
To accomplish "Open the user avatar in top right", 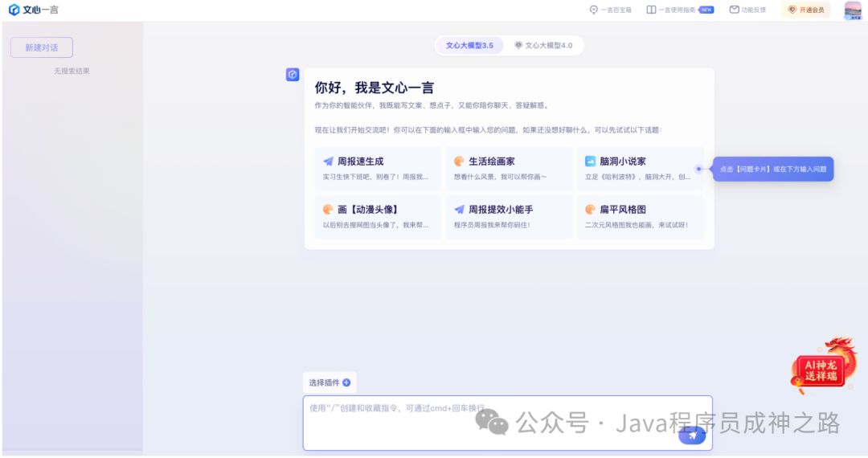I will tap(853, 10).
